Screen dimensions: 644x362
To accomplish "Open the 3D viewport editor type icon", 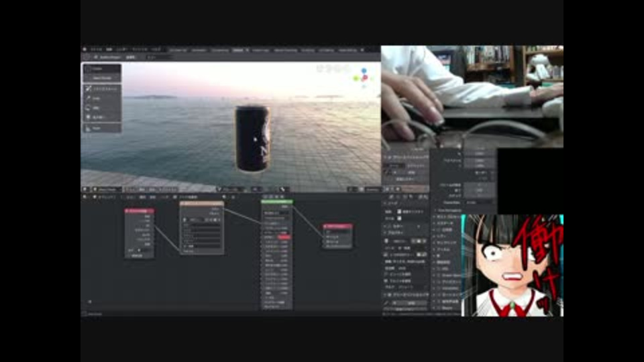I will click(85, 190).
